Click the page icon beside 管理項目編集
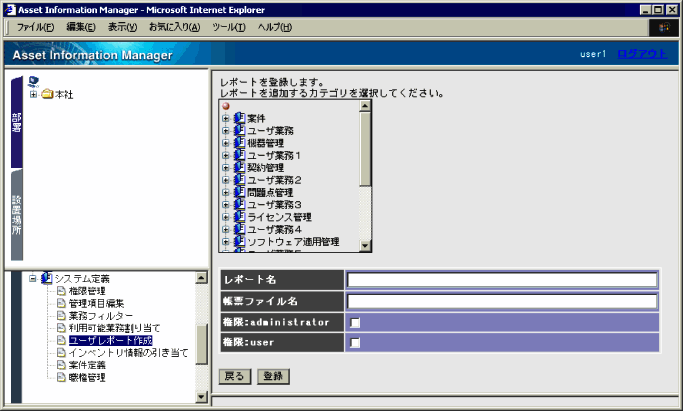This screenshot has height=411, width=683. 61,303
